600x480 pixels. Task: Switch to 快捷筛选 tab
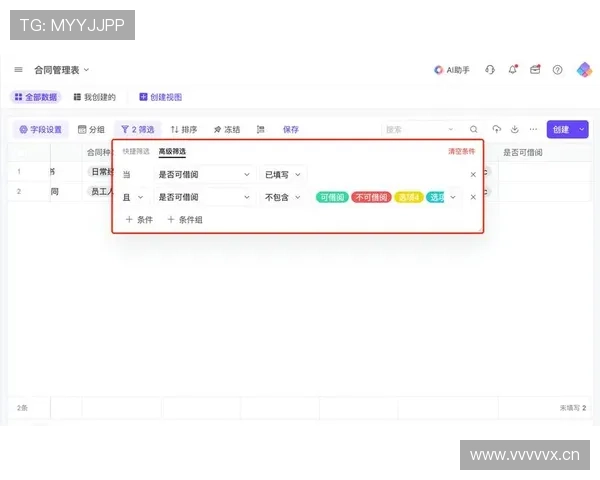[136, 152]
